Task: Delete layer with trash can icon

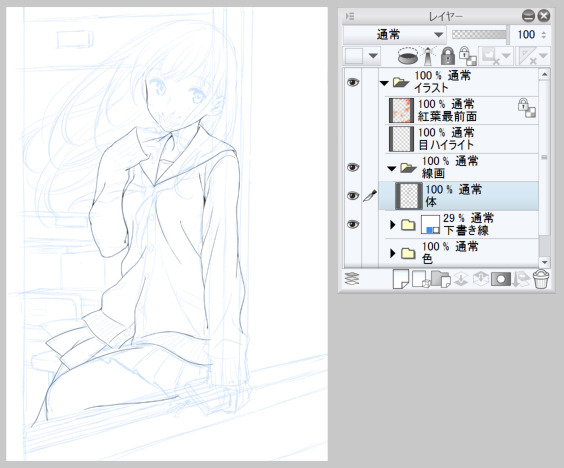Action: coord(541,280)
